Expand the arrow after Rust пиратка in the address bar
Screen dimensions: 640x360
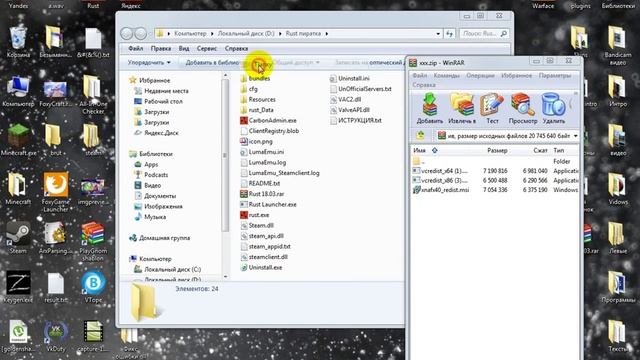(327, 33)
